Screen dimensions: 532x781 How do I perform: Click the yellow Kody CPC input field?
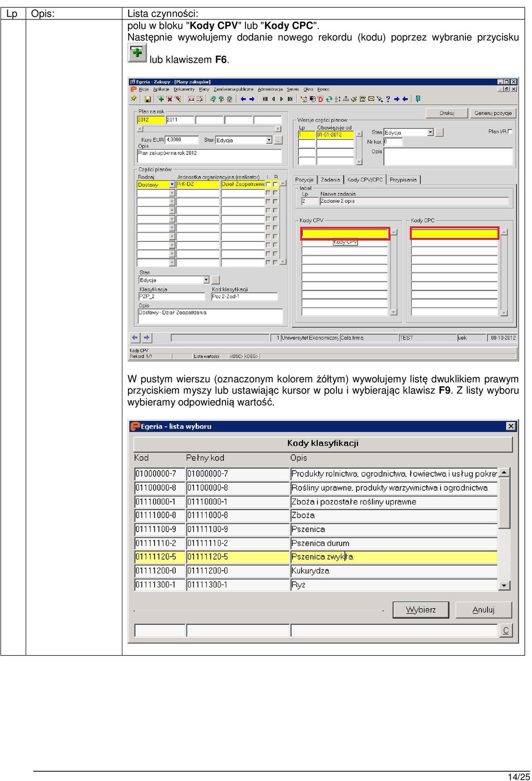tap(454, 234)
